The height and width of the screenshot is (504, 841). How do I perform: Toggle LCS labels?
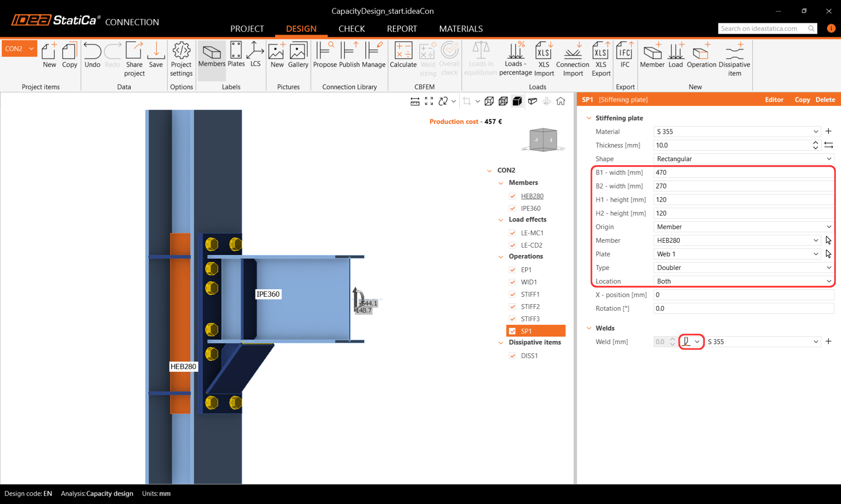(x=255, y=55)
